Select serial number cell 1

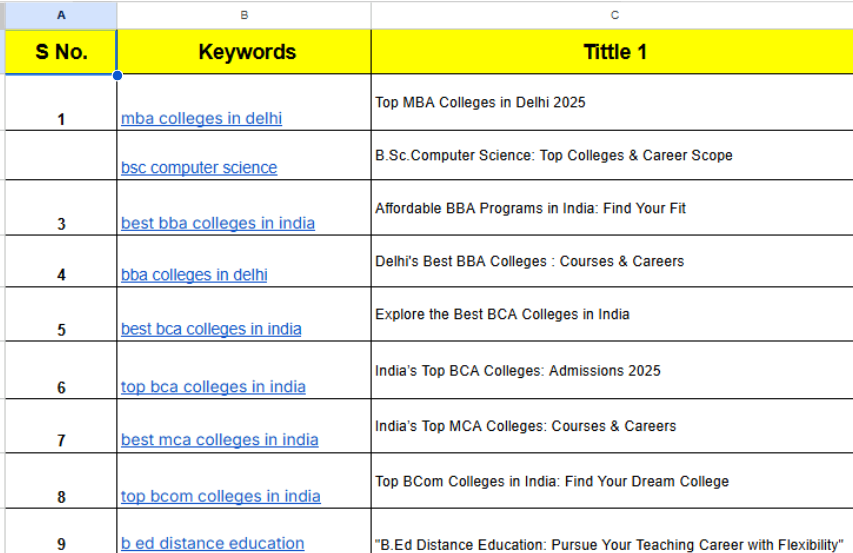61,102
